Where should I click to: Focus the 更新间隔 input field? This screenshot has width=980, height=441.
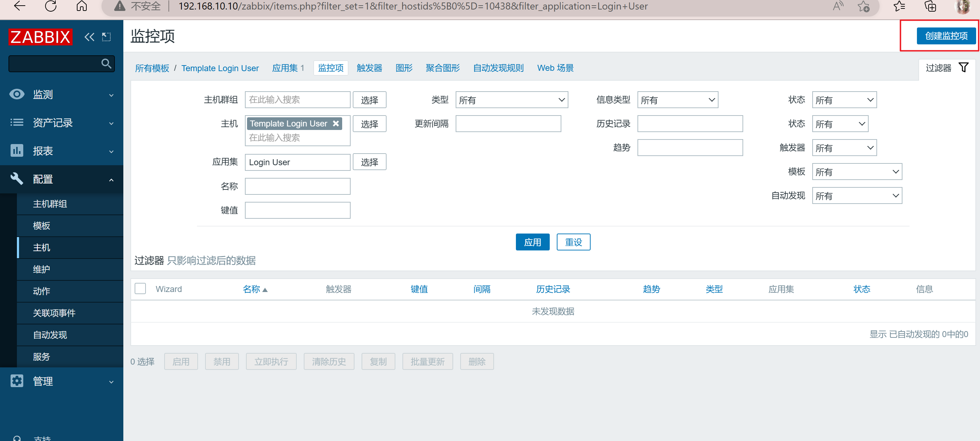pos(508,124)
